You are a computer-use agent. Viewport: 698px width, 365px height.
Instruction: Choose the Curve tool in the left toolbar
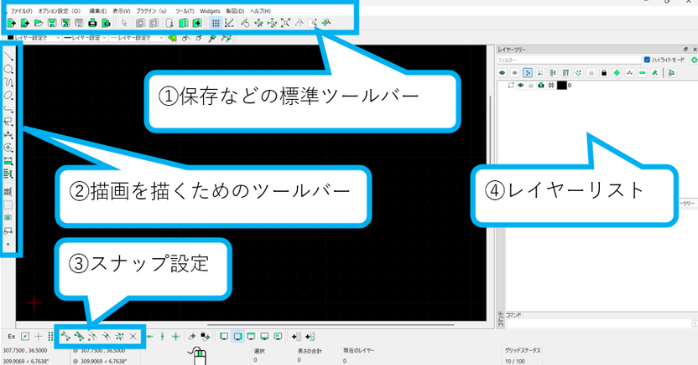(x=8, y=82)
